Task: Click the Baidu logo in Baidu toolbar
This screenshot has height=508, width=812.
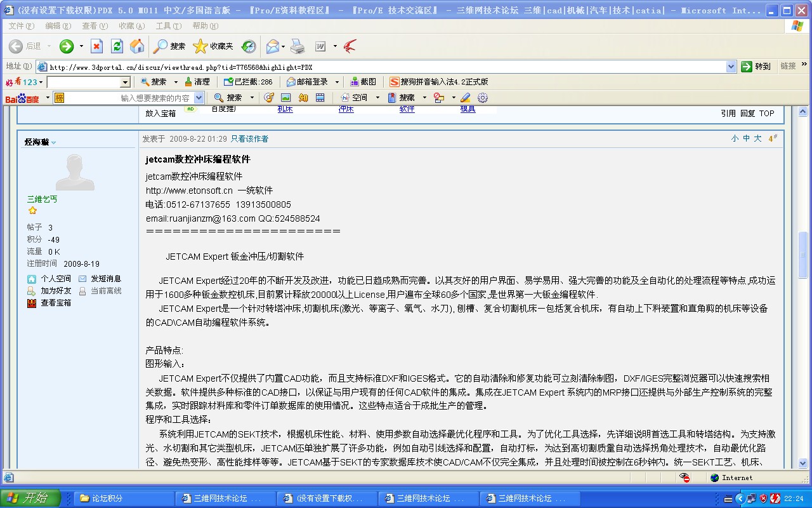Action: tap(22, 98)
